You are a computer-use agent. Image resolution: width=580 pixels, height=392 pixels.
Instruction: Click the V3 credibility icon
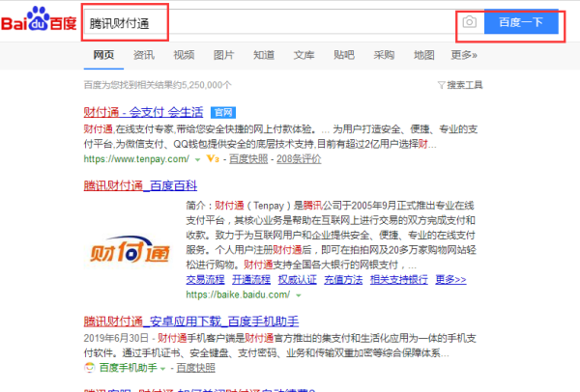(x=213, y=159)
